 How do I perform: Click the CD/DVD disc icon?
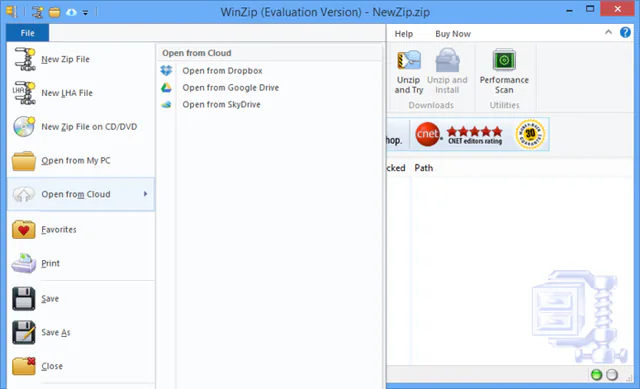pyautogui.click(x=24, y=127)
